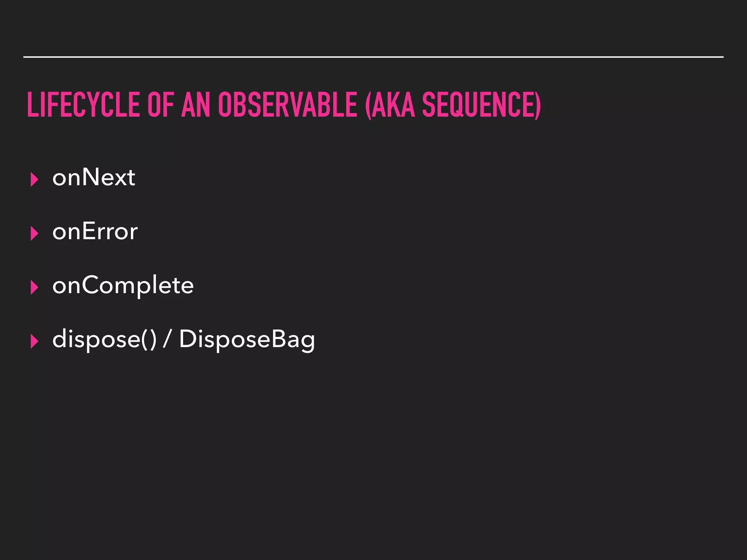Viewport: 747px width, 560px height.
Task: Click the slash between dispose() and DisposeBag
Action: tap(167, 339)
